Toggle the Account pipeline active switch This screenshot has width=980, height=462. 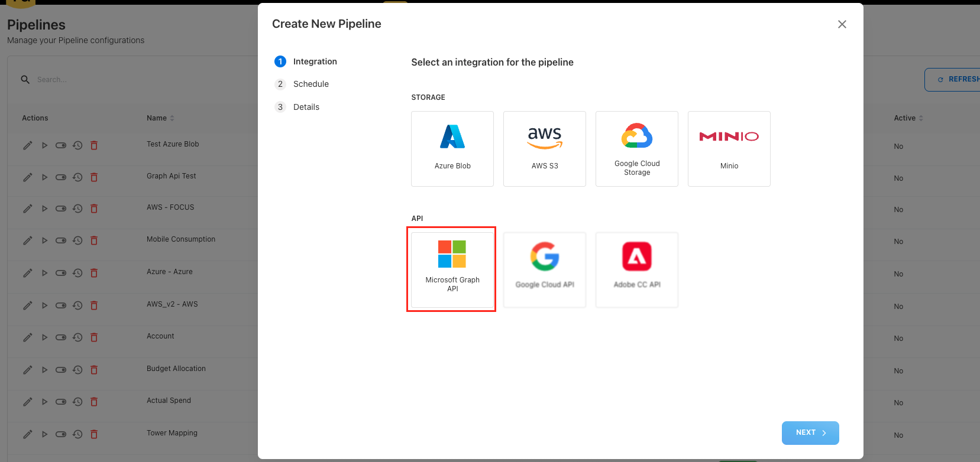61,337
